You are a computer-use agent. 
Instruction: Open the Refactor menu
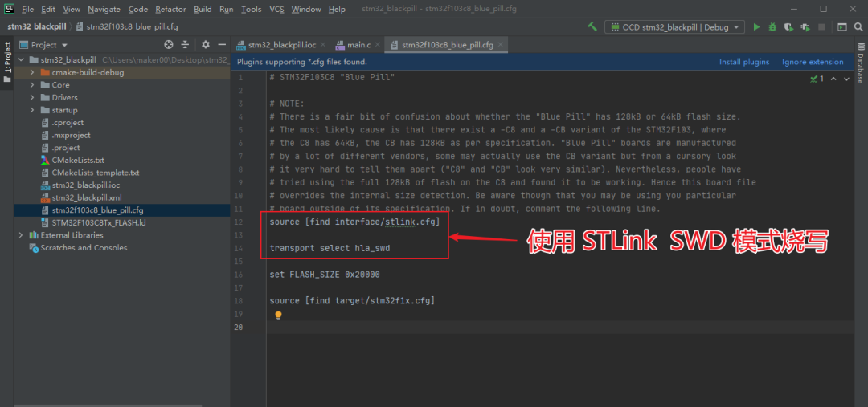coord(171,10)
